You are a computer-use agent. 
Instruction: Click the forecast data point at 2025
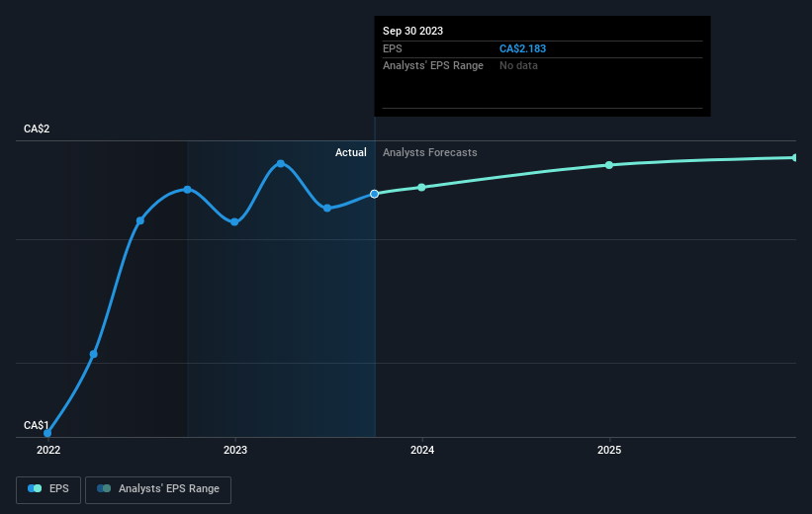tap(609, 165)
